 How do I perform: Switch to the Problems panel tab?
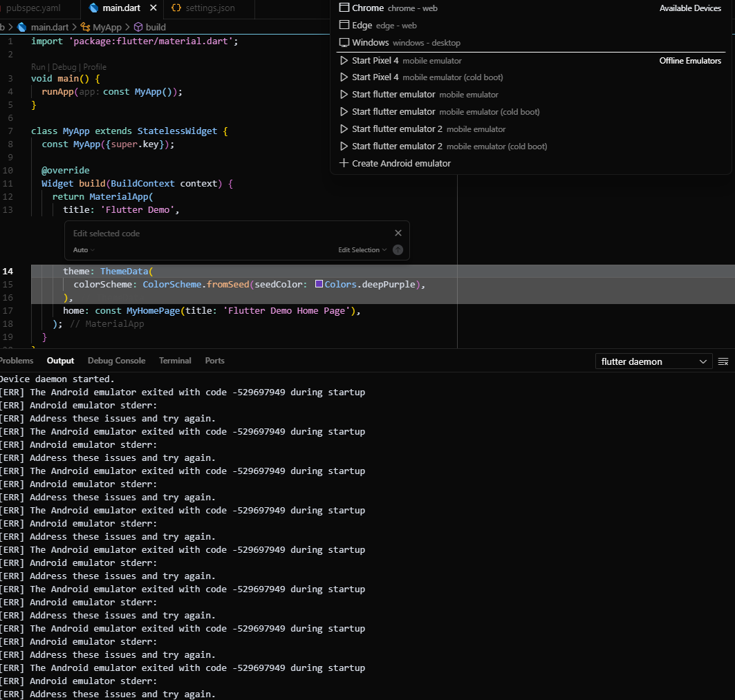[17, 361]
